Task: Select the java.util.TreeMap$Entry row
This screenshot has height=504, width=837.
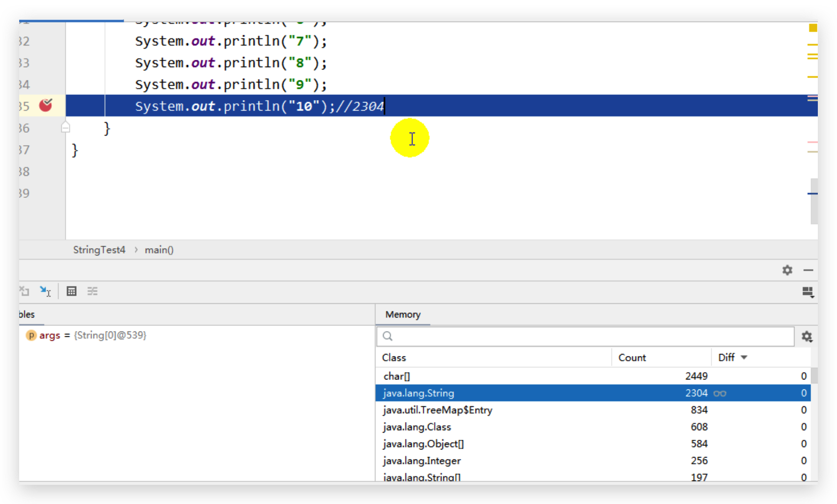Action: (437, 410)
